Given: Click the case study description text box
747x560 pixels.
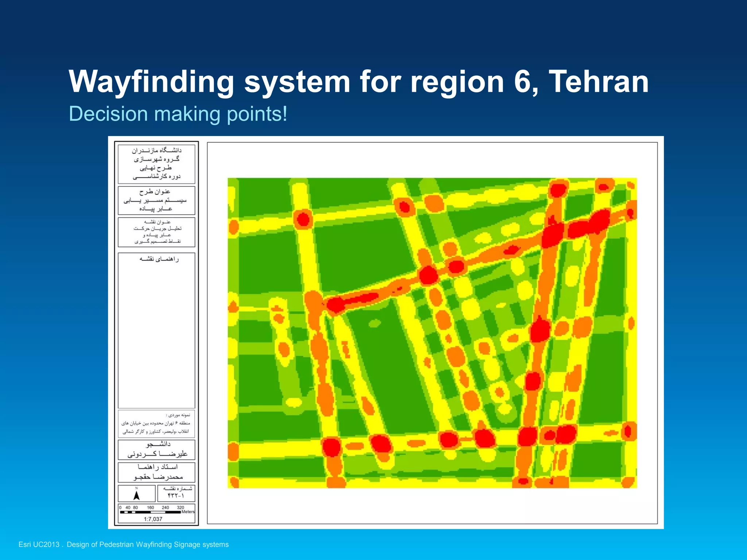Looking at the screenshot, I should pyautogui.click(x=156, y=424).
